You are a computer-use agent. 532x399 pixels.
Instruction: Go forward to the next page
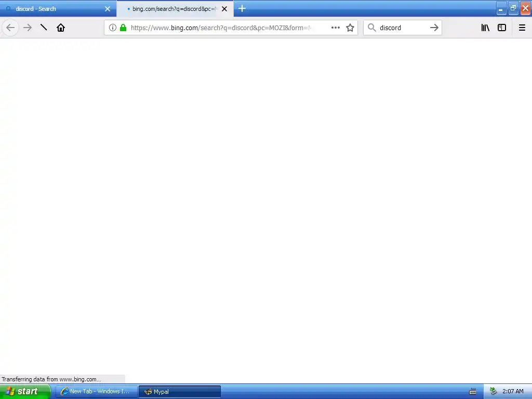(x=28, y=28)
